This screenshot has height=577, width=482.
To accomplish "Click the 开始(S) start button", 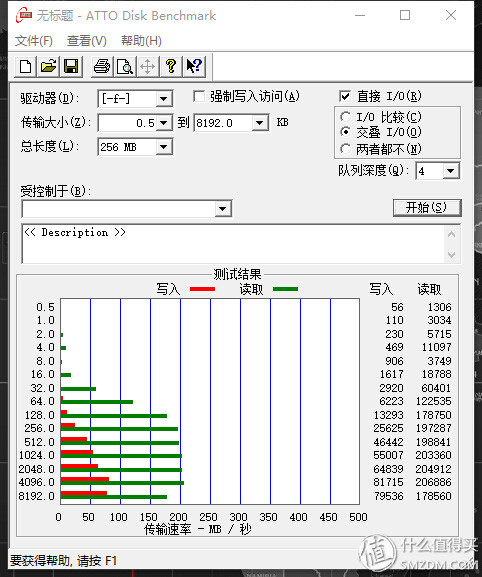I will [427, 208].
